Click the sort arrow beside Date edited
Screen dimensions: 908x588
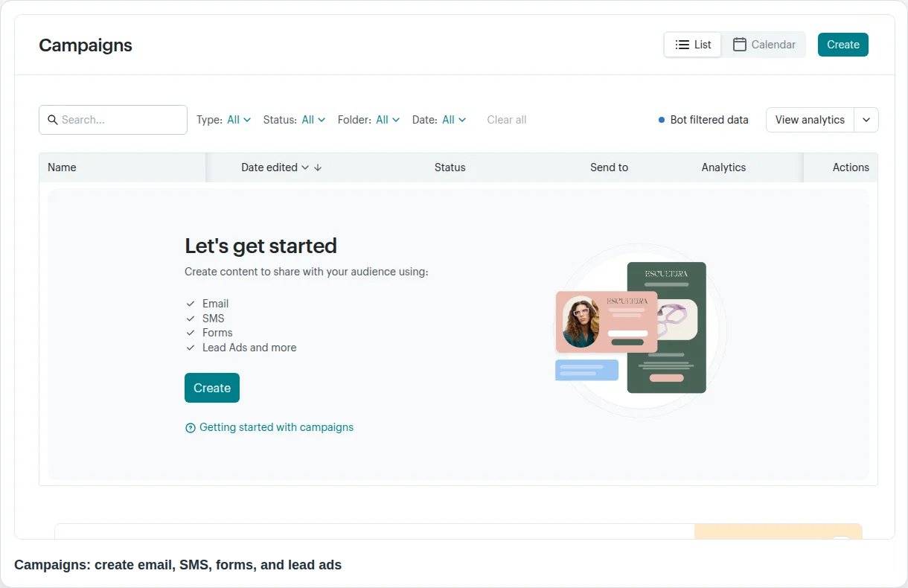pyautogui.click(x=318, y=167)
